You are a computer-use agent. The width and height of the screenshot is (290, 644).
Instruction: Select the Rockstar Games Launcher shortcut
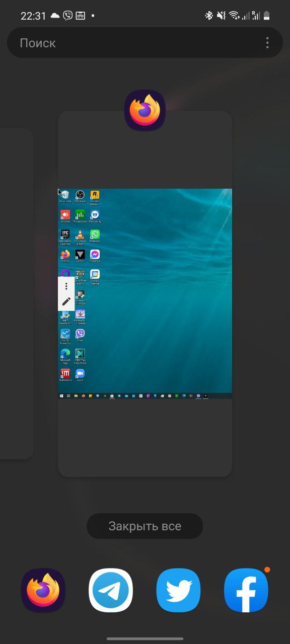(95, 198)
